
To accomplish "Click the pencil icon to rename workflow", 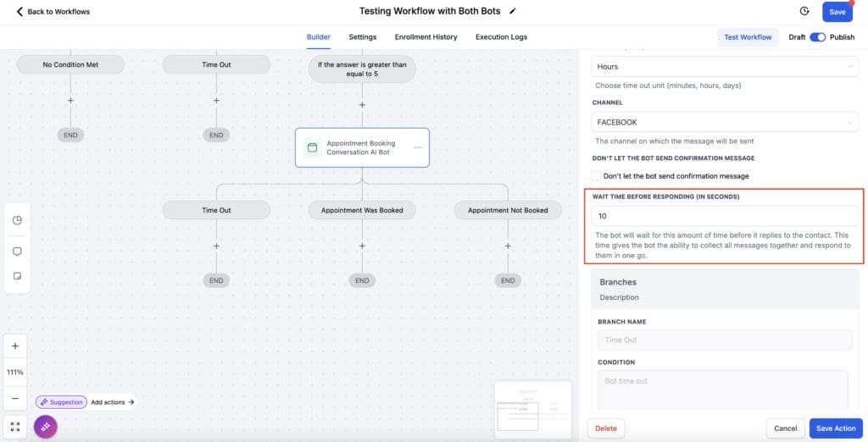I will (513, 12).
